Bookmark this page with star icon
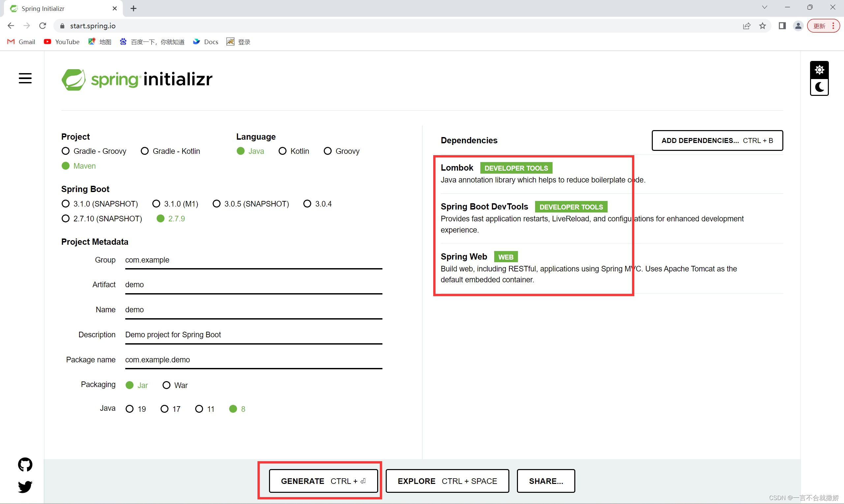 click(763, 26)
